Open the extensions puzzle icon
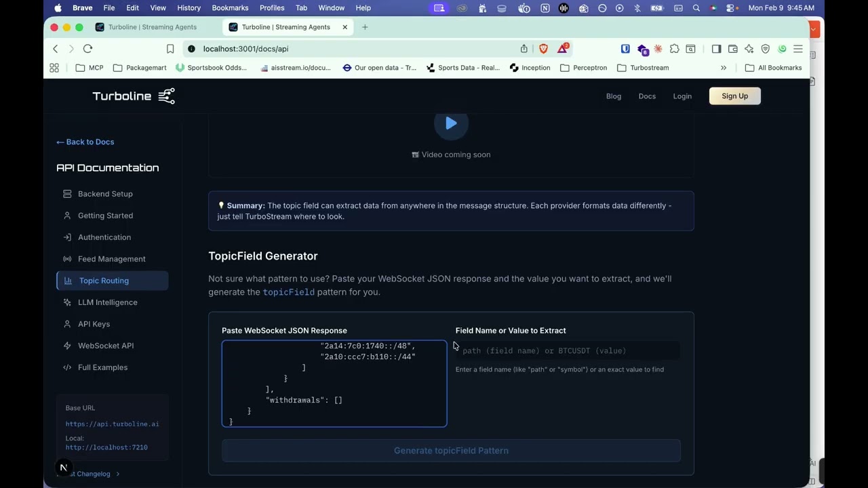868x488 pixels. coord(674,49)
